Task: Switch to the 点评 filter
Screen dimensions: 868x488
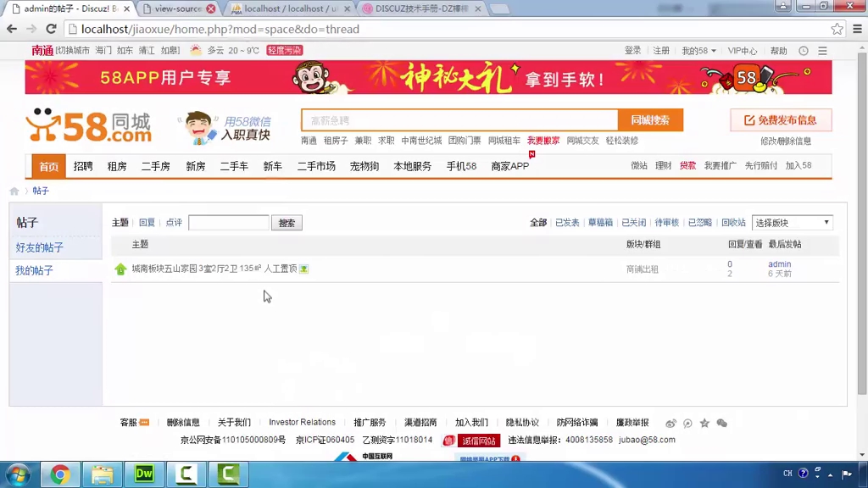Action: click(x=174, y=223)
